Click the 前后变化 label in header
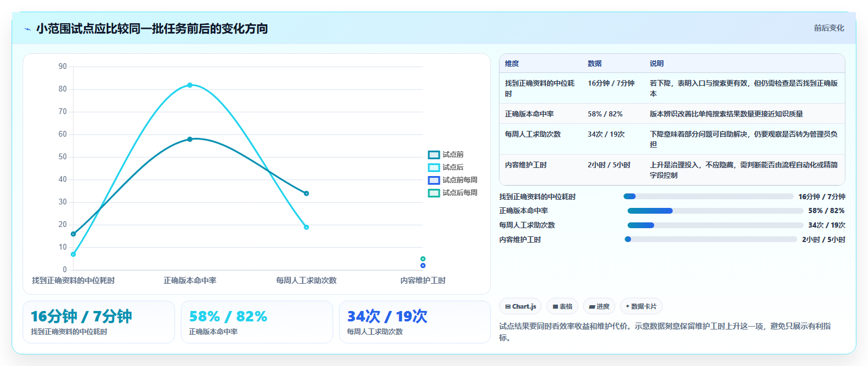The width and height of the screenshot is (868, 366). [x=829, y=28]
